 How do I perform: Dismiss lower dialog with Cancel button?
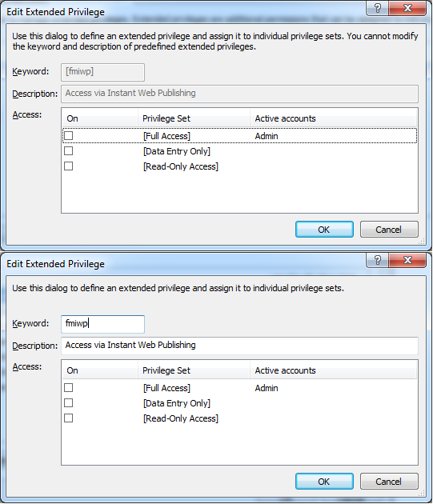(x=389, y=482)
